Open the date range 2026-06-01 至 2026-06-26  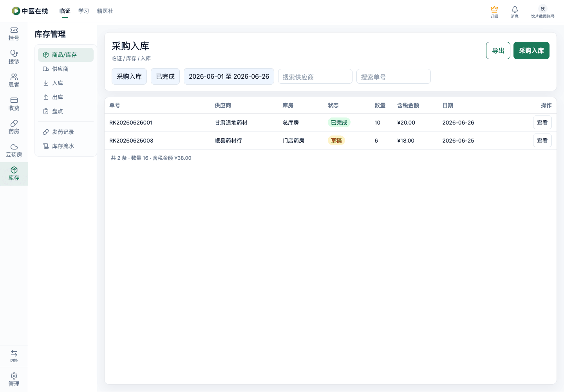229,76
